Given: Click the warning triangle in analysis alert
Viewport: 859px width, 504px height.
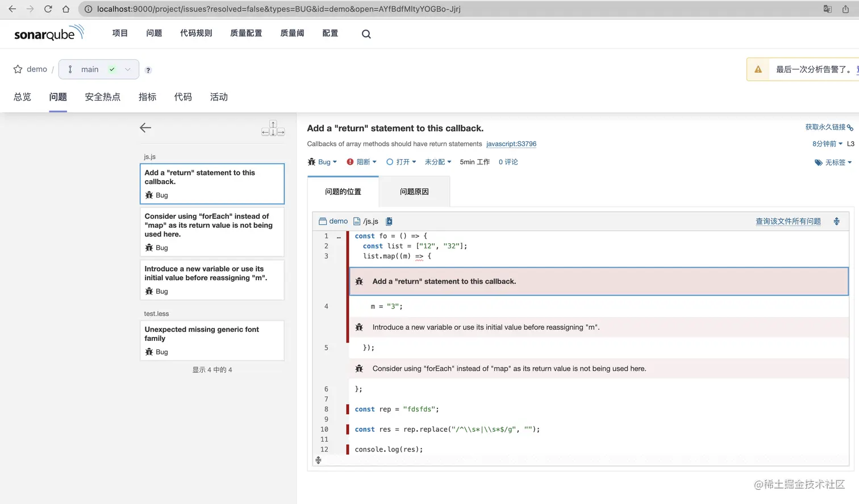Looking at the screenshot, I should pos(758,69).
